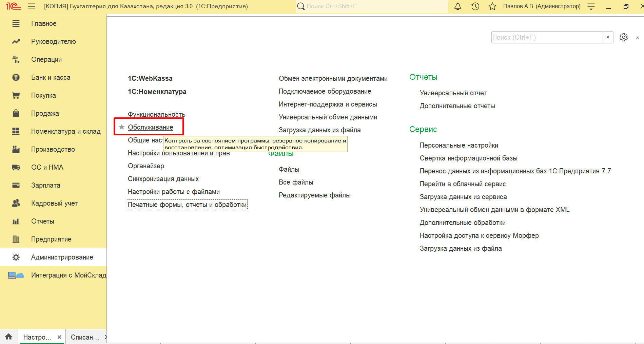Open Настройка доступа к сервису Морфер
Screen dimensions: 644x344
click(479, 235)
